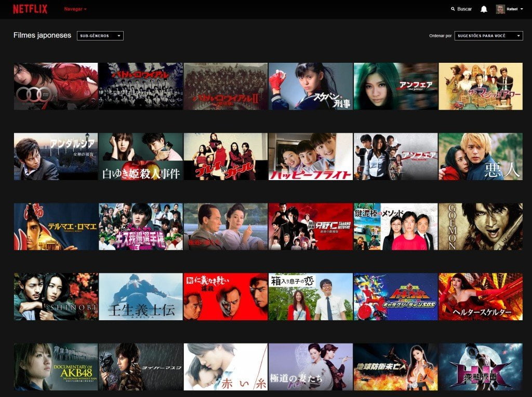The height and width of the screenshot is (397, 532).
Task: Open the Unfair the movie thumbnail
Action: [395, 156]
